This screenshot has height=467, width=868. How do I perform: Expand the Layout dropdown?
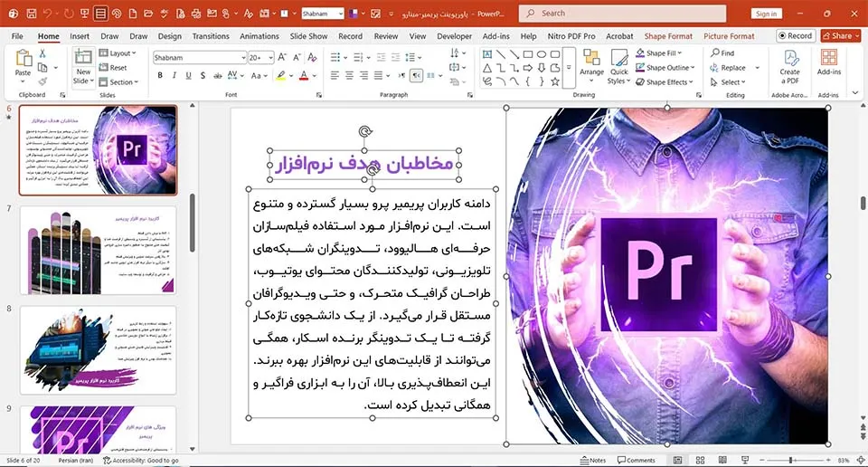tap(118, 53)
